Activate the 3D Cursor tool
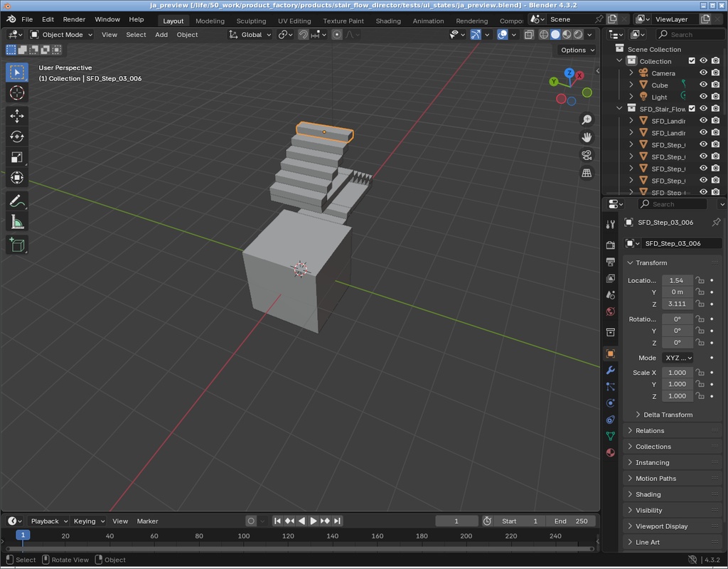The height and width of the screenshot is (569, 728). pyautogui.click(x=17, y=93)
